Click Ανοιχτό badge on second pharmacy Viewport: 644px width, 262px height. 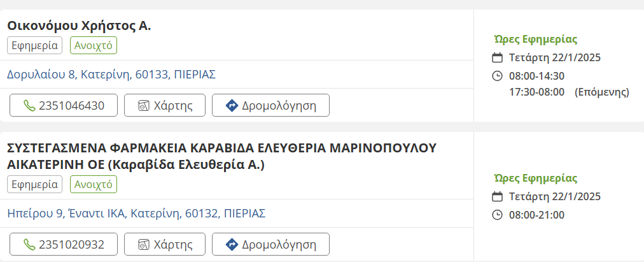[94, 184]
